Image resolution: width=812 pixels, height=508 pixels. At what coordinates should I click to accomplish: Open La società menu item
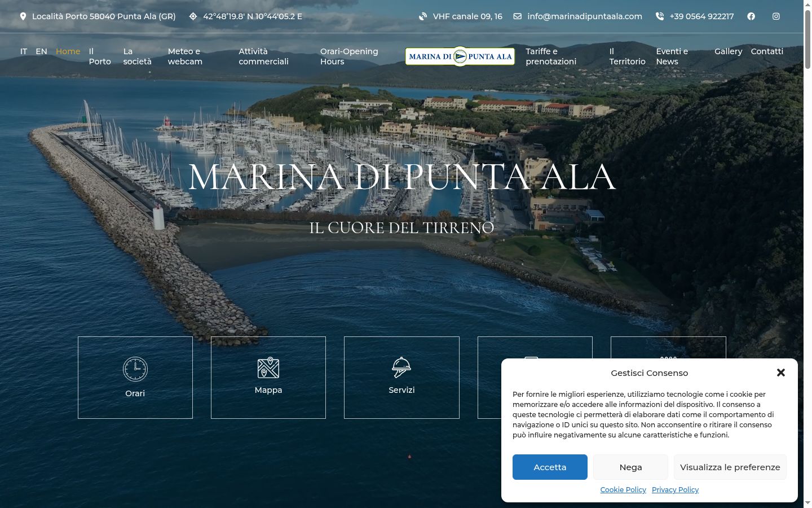[x=138, y=56]
